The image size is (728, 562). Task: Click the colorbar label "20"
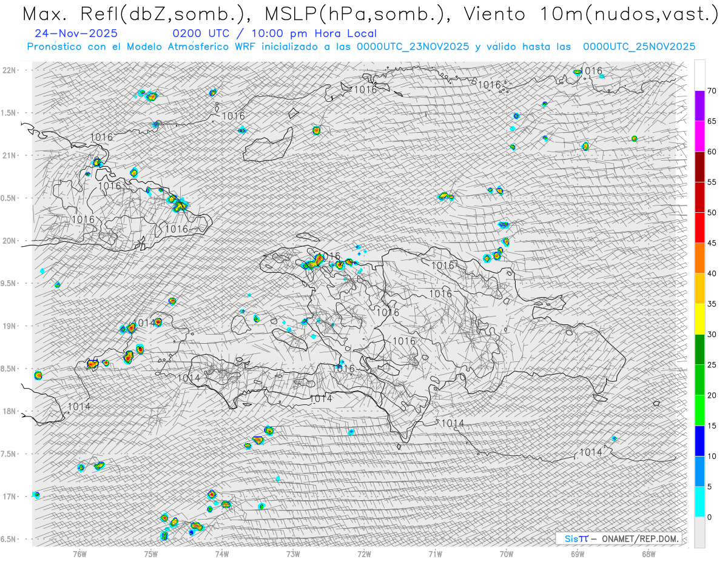712,395
